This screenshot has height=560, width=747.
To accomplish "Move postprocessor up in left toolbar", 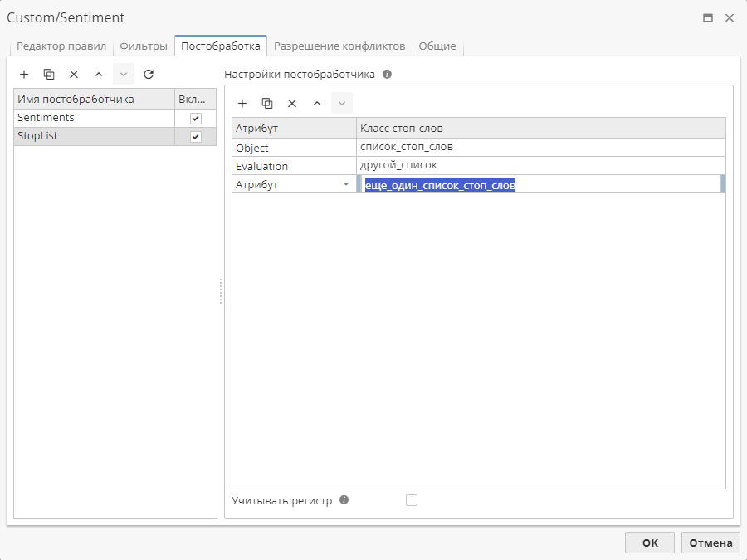I will coord(99,75).
